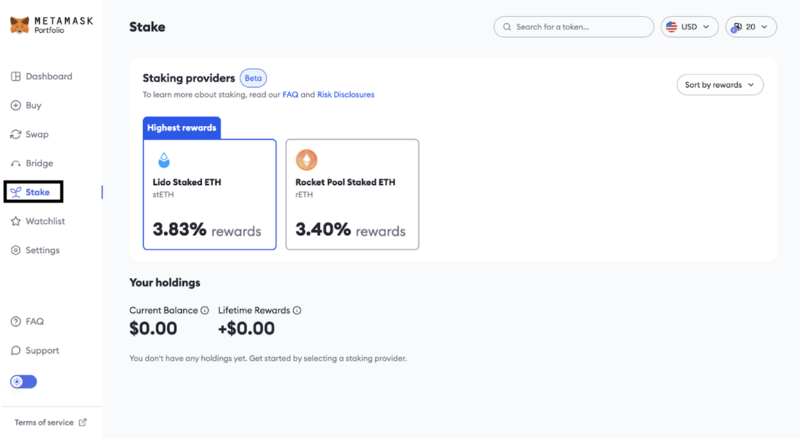Open the Risk Disclosures link
Screen dimensions: 800x441
(x=346, y=95)
